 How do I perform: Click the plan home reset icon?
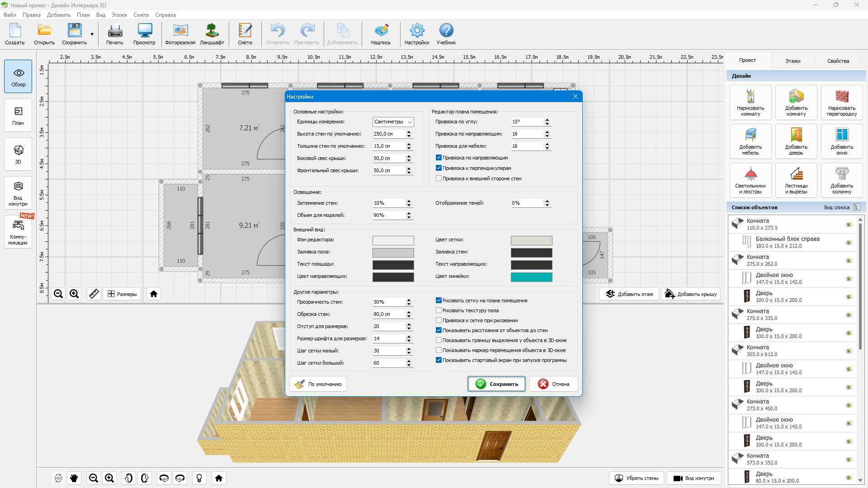pyautogui.click(x=154, y=294)
